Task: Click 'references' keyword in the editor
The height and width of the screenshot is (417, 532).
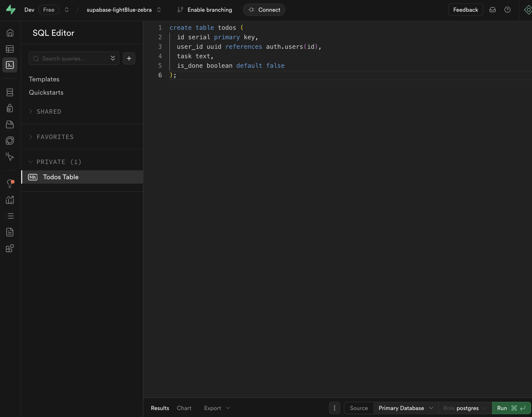Action: (244, 47)
